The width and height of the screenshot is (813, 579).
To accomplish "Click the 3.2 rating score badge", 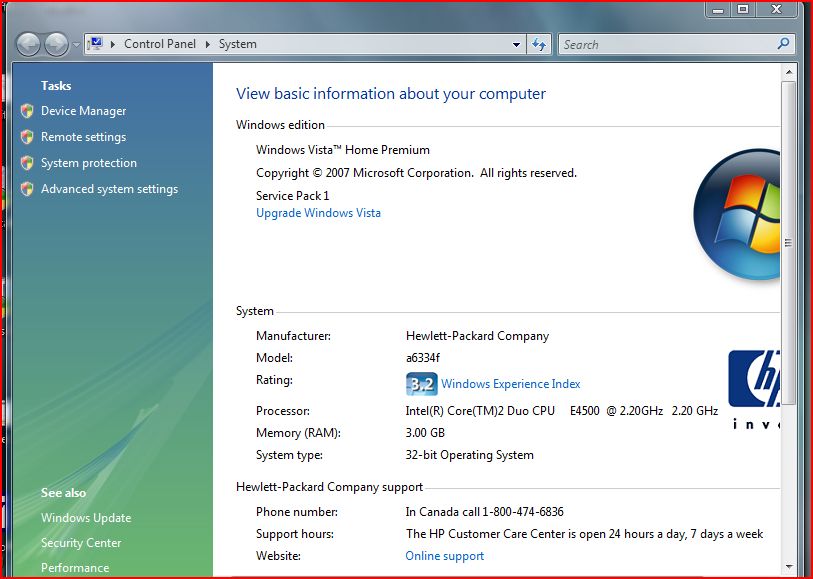I will click(422, 384).
